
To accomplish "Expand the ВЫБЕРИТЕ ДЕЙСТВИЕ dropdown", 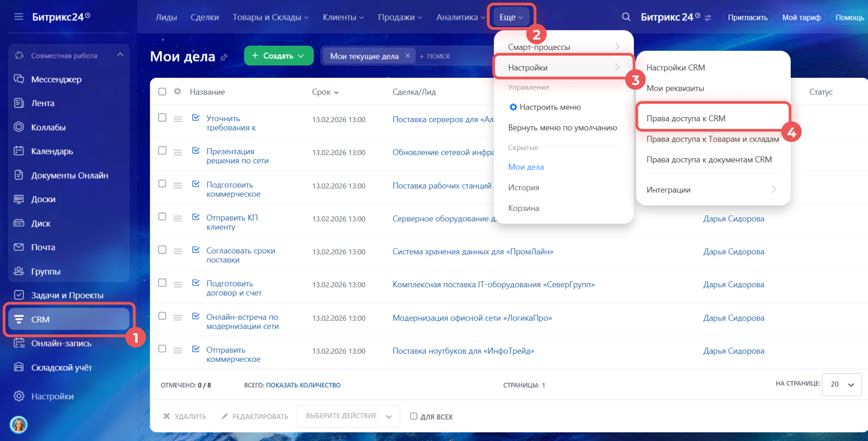I will coord(348,416).
